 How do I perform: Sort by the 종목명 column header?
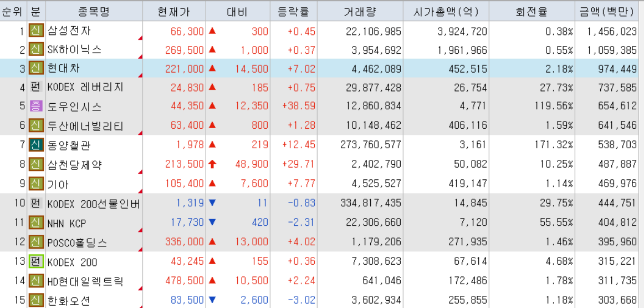click(94, 12)
